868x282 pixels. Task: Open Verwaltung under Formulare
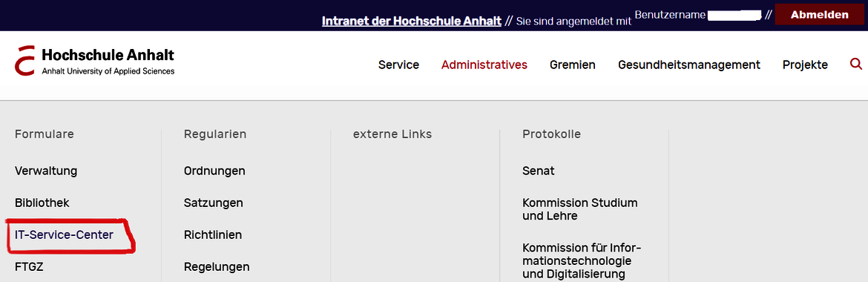(46, 171)
